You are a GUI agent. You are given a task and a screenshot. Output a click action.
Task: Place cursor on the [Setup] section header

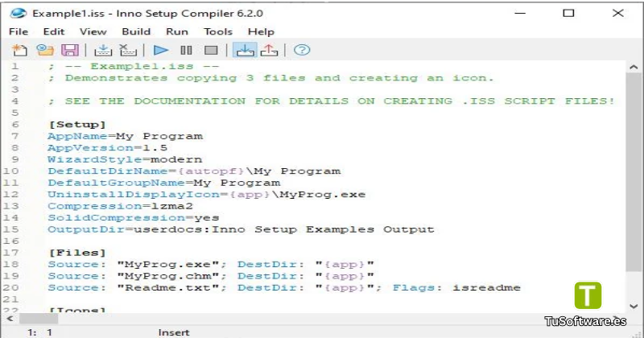[77, 125]
